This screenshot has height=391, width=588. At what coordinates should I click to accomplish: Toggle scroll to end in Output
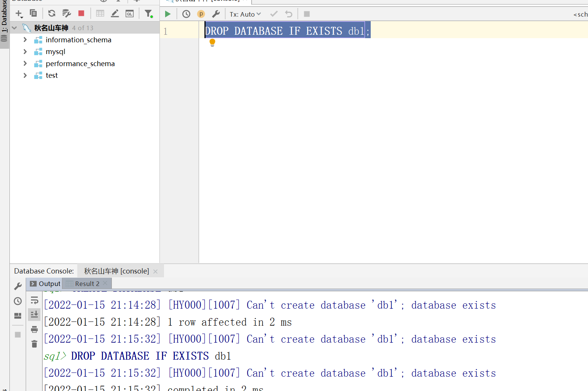pyautogui.click(x=34, y=314)
